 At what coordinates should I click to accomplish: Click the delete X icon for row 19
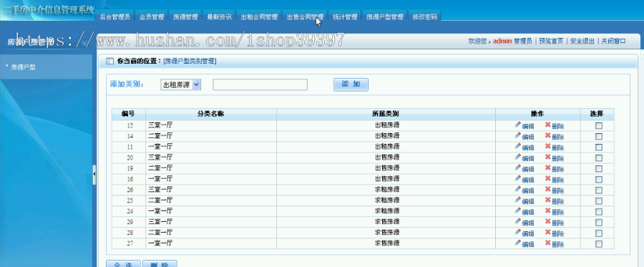[548, 168]
